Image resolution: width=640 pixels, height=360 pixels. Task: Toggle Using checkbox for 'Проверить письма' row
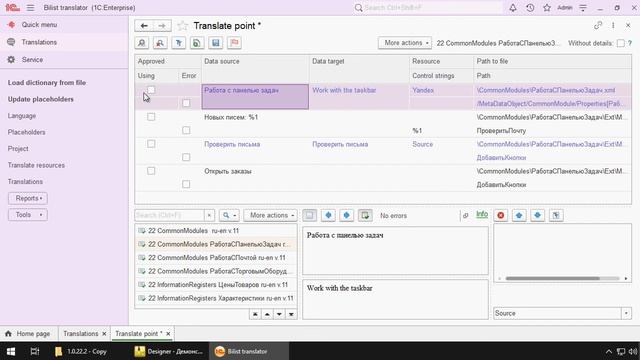point(151,144)
